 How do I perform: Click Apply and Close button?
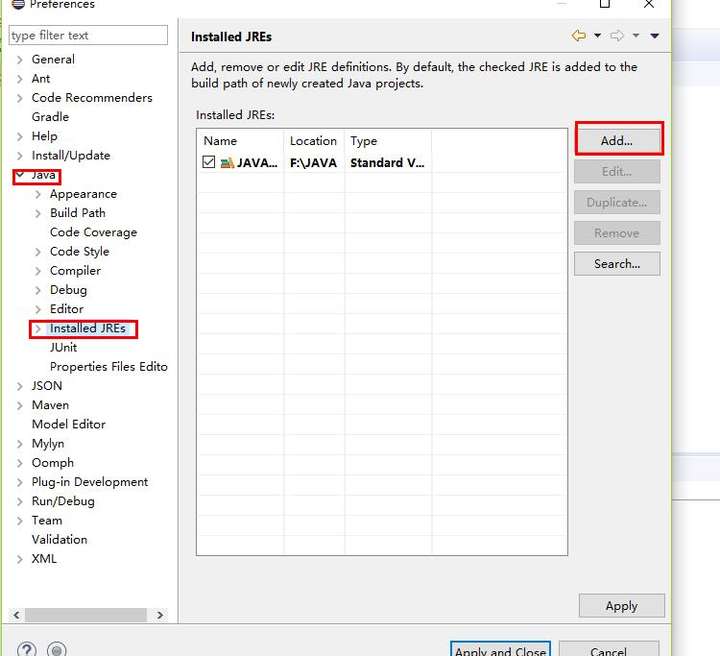tap(500, 650)
